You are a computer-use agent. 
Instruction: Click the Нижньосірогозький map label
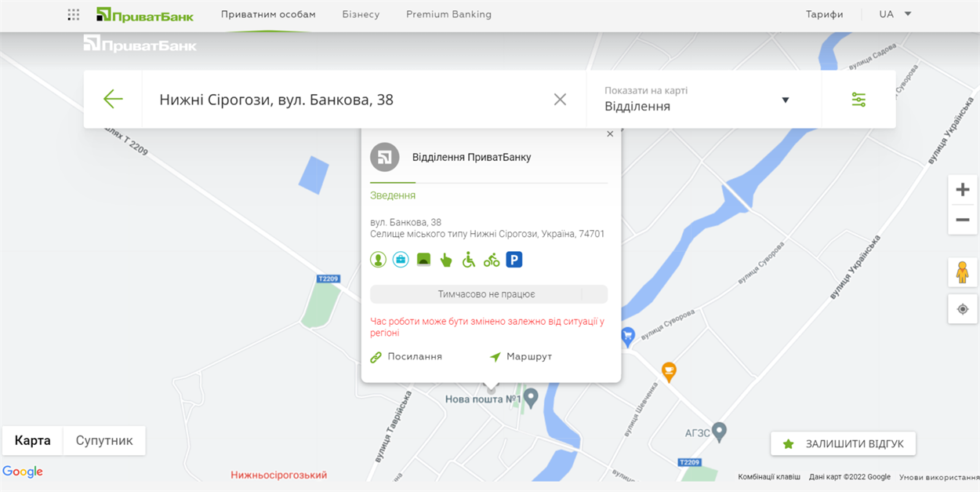[x=279, y=475]
